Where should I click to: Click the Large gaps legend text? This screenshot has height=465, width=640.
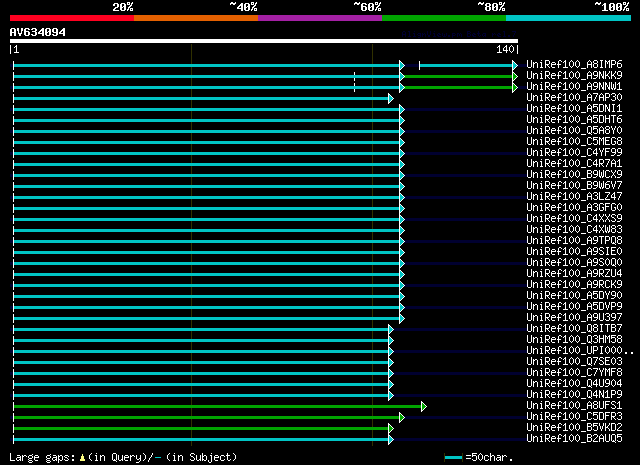42,457
